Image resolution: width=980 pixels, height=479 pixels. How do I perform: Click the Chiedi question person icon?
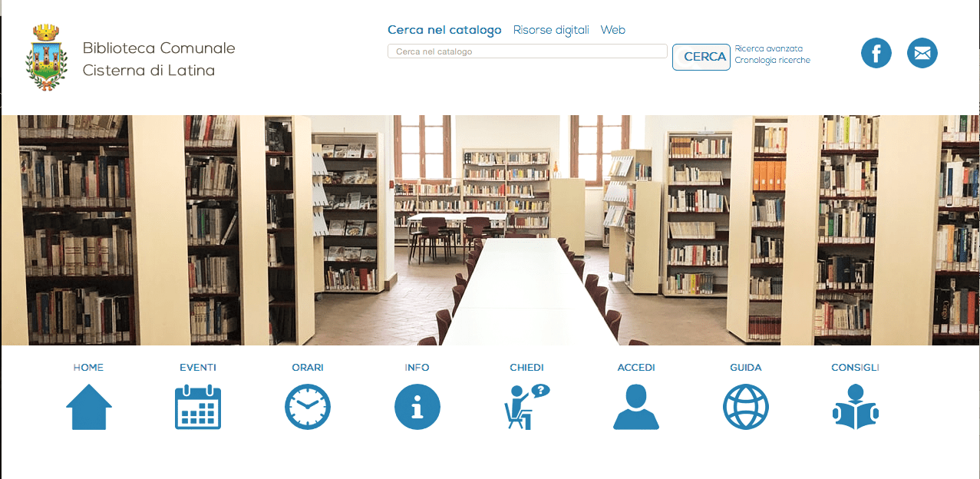tap(526, 407)
